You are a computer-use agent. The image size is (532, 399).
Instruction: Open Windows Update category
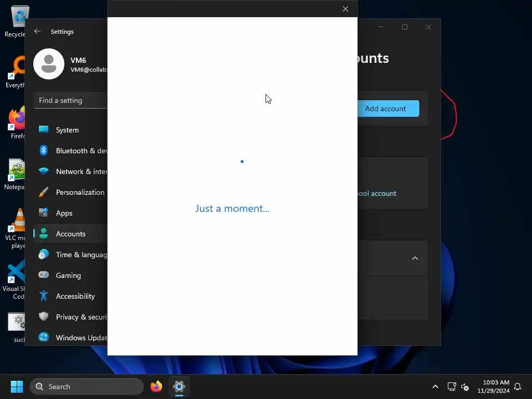pos(71,338)
